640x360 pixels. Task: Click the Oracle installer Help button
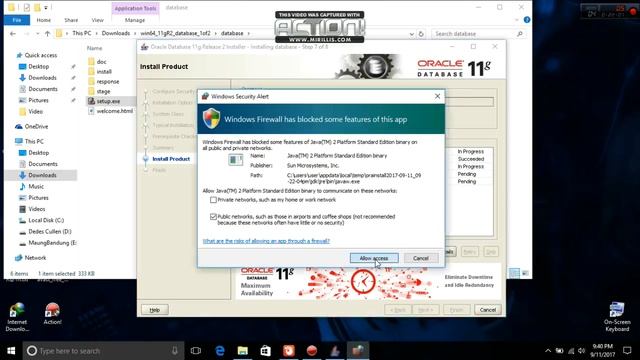[x=155, y=310]
